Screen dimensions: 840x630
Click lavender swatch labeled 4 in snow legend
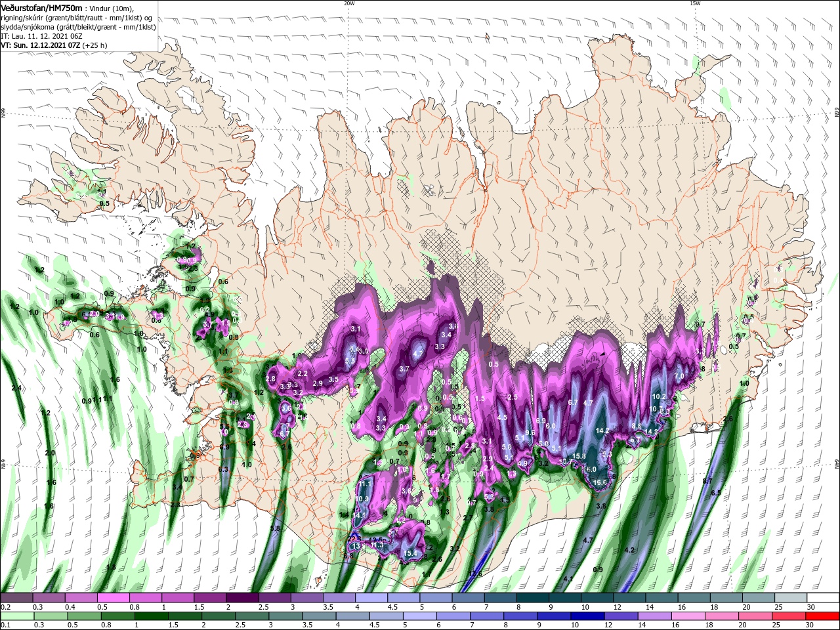pos(371,598)
